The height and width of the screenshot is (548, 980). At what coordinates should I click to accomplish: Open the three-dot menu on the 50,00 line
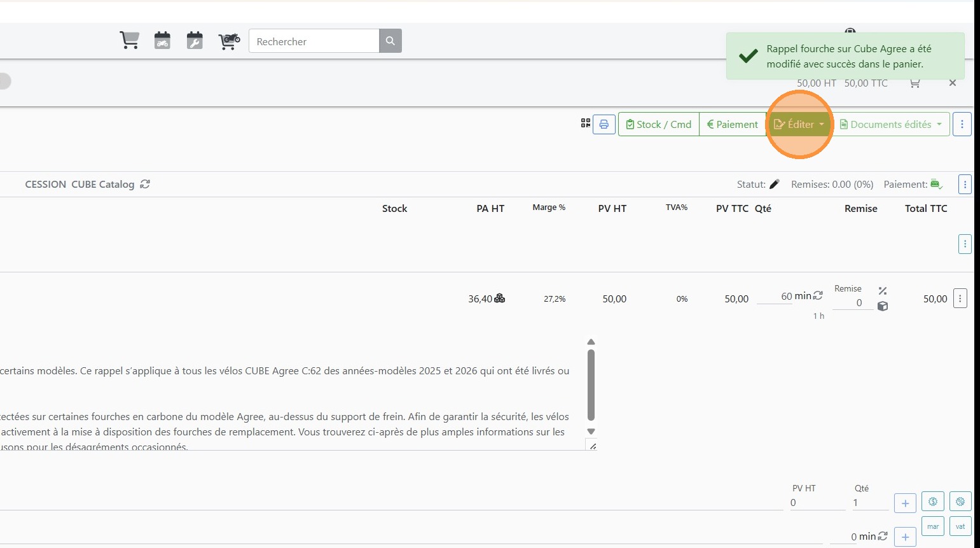[960, 298]
